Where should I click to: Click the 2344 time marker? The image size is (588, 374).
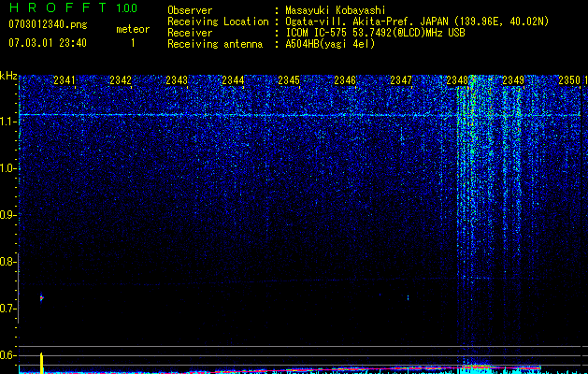(x=233, y=80)
